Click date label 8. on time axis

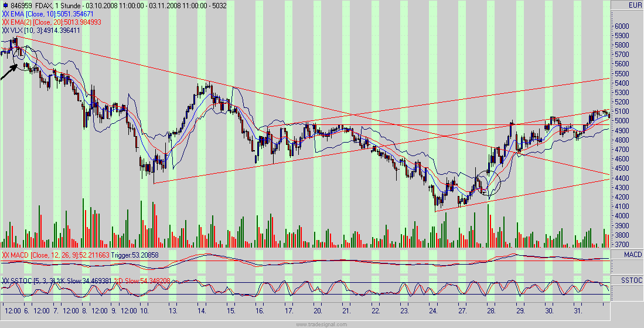[85, 311]
